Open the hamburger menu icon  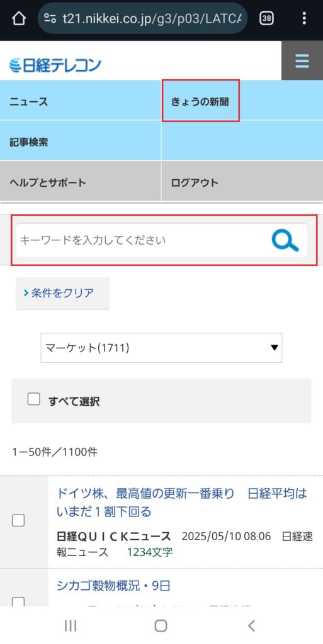pyautogui.click(x=302, y=61)
